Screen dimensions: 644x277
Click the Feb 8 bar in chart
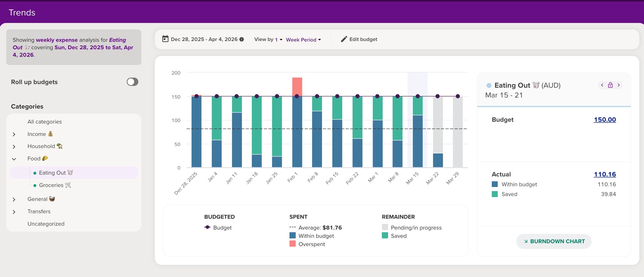317,132
